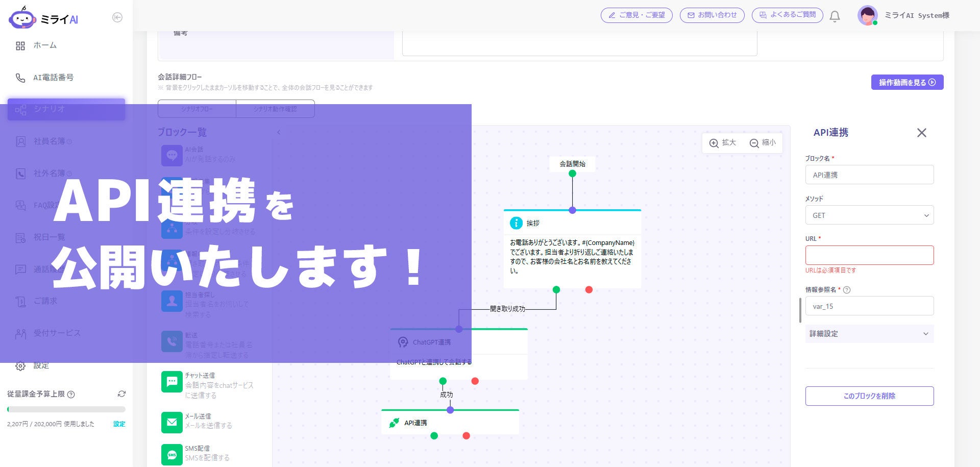
Task: Select the 会話開始 node
Action: coord(572,164)
